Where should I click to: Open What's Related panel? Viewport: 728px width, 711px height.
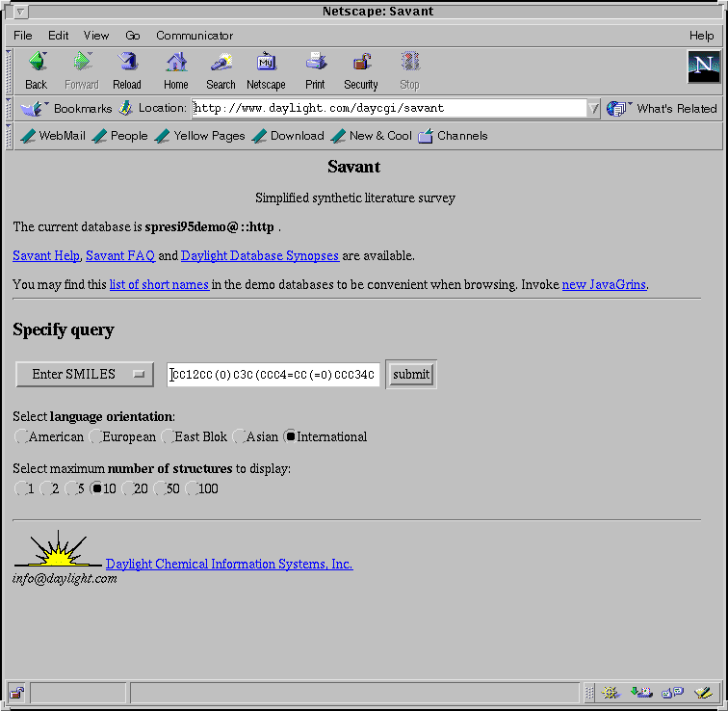(663, 109)
